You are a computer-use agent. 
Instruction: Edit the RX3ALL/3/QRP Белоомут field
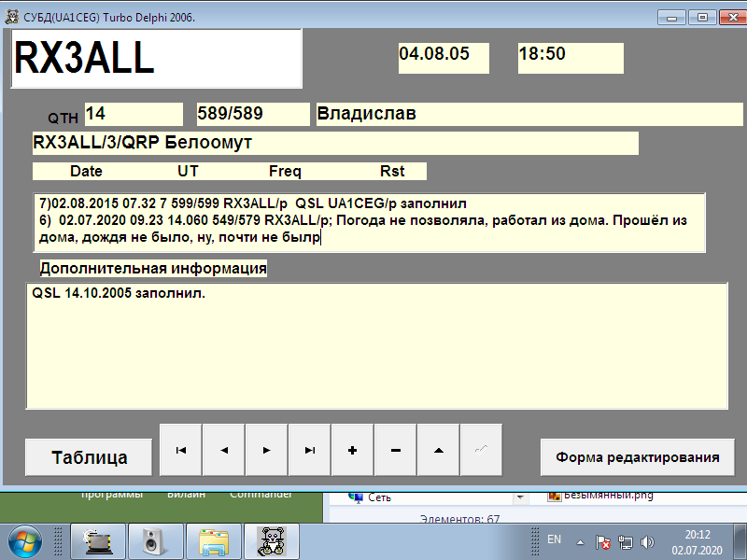coord(335,144)
